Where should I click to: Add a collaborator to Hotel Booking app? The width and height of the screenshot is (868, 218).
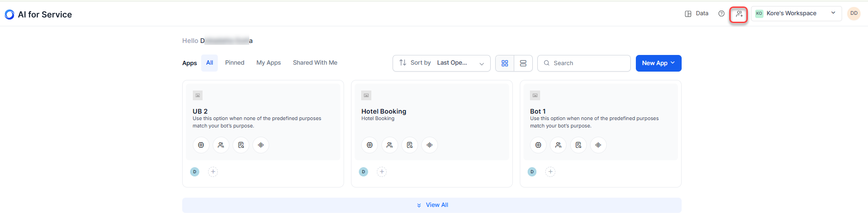click(382, 172)
